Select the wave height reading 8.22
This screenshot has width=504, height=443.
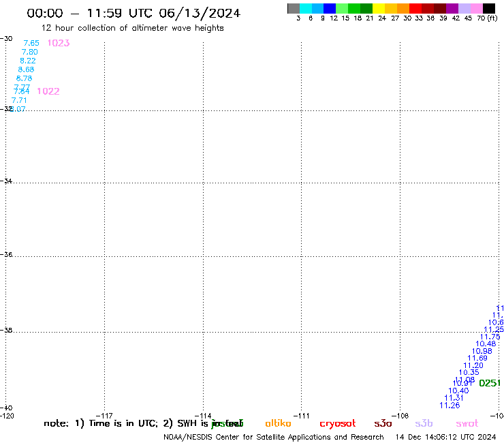(28, 61)
